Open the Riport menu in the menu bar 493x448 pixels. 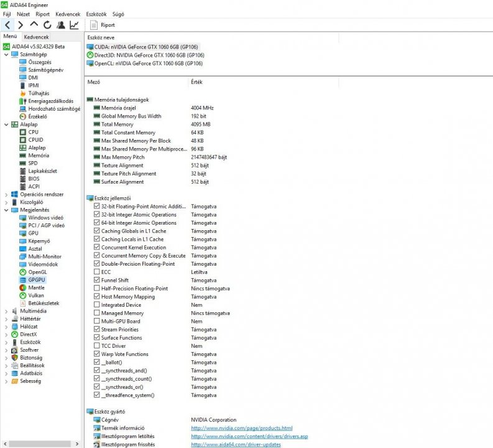[x=42, y=14]
